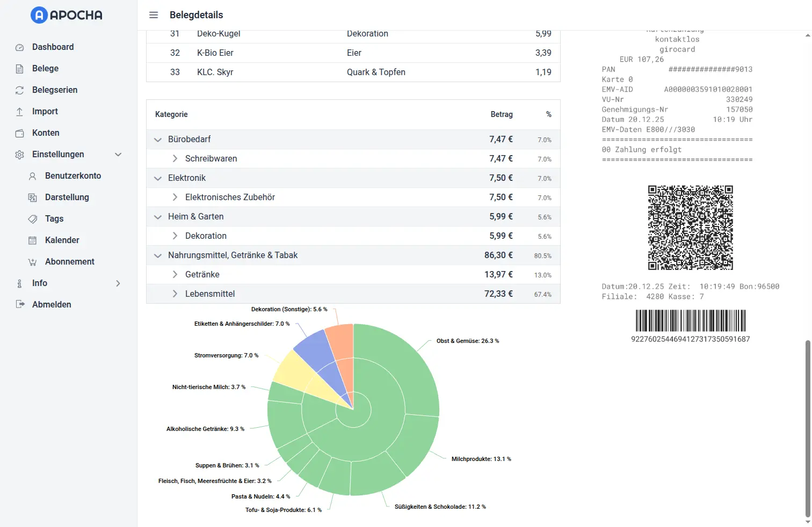The width and height of the screenshot is (812, 527).
Task: Collapse the Einstellungen sidebar section
Action: [118, 155]
